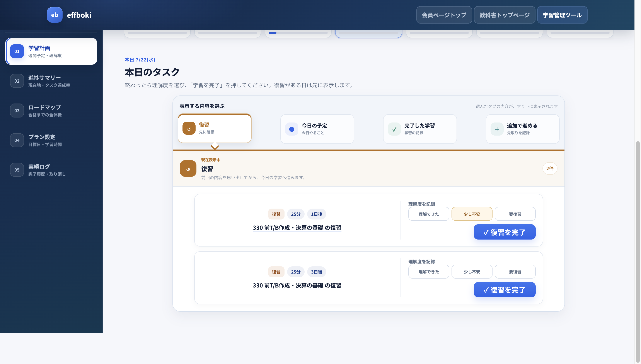The height and width of the screenshot is (364, 641).
Task: Switch to the 今日の予定 tab
Action: click(x=317, y=129)
